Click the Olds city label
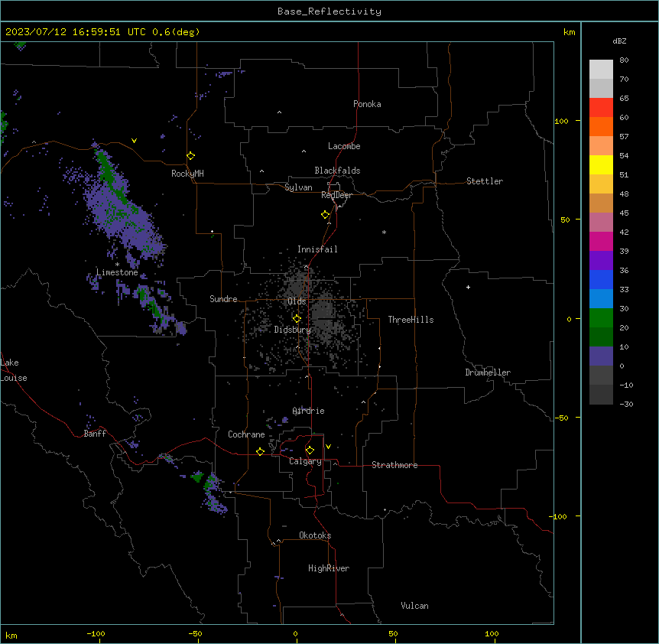The width and height of the screenshot is (659, 644). (x=297, y=301)
